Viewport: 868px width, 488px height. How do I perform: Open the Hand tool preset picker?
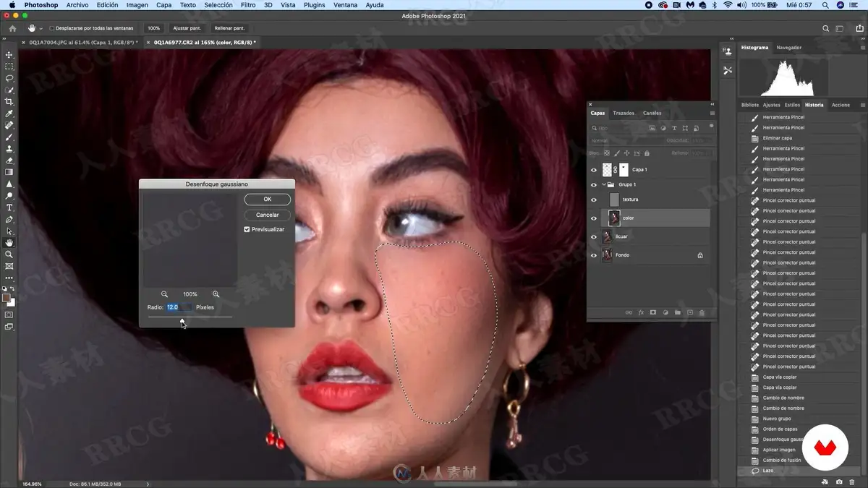[41, 28]
